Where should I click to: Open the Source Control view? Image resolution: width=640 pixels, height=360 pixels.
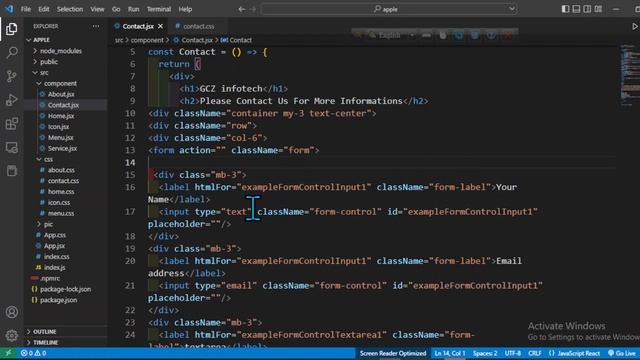[x=11, y=76]
